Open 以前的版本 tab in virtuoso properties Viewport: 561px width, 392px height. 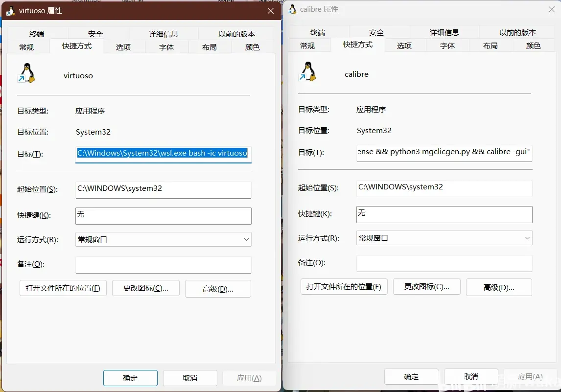[236, 34]
